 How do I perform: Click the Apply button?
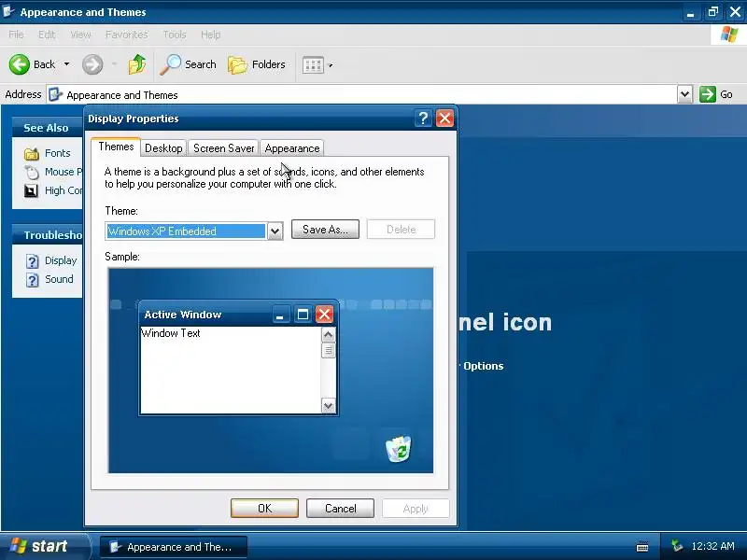(416, 509)
